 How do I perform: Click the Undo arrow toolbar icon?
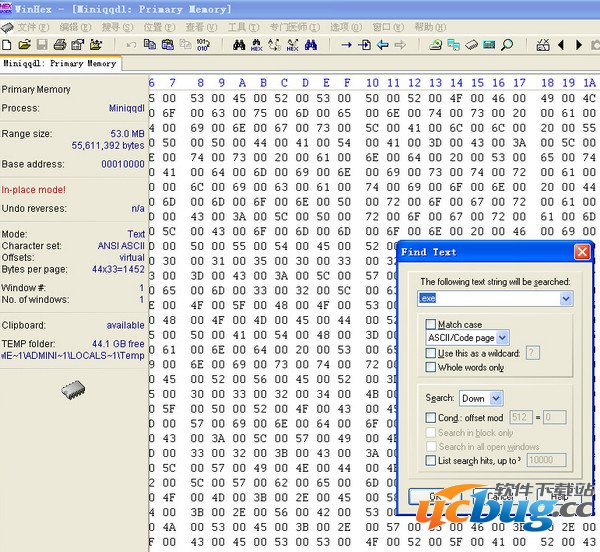pos(132,45)
